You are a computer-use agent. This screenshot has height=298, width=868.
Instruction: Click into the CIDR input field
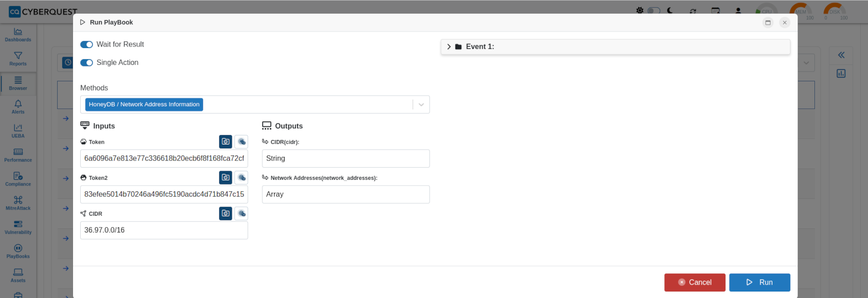(164, 230)
